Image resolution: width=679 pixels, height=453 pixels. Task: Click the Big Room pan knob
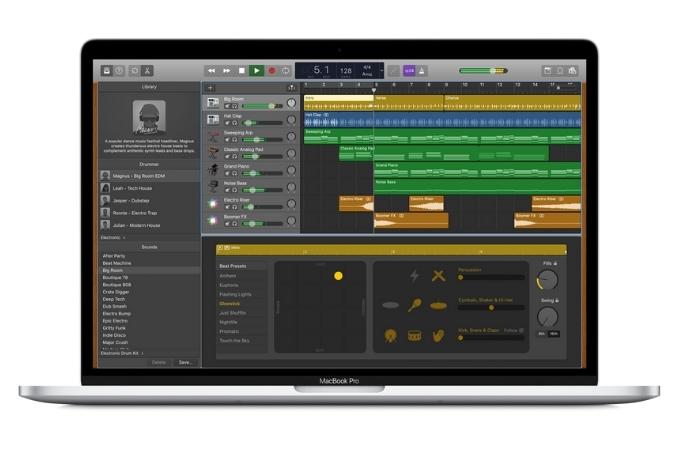coord(291,103)
